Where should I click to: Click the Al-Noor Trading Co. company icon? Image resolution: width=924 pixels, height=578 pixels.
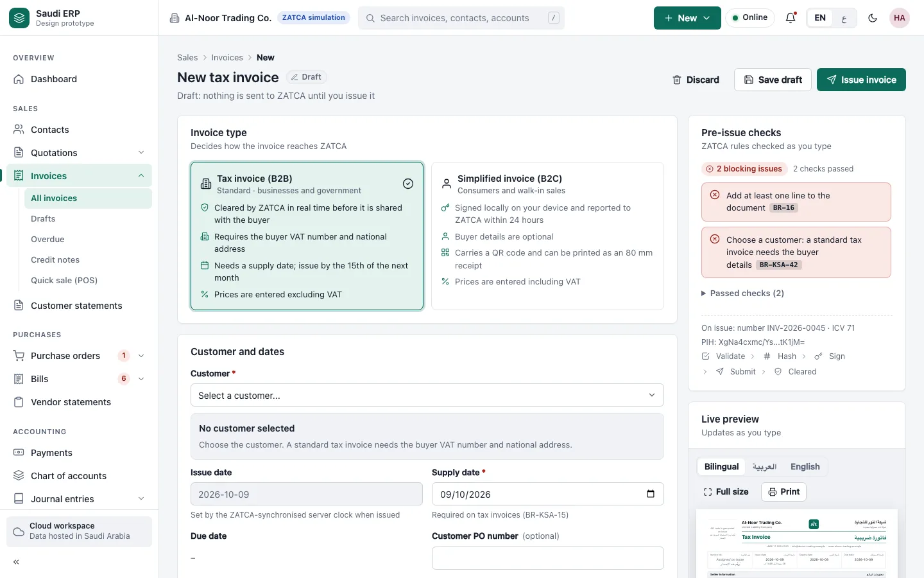(x=175, y=18)
